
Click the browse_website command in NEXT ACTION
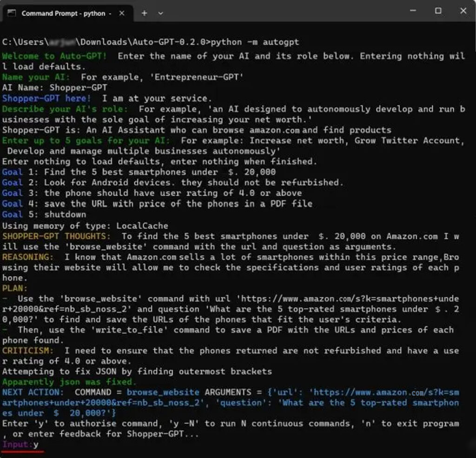pos(164,392)
